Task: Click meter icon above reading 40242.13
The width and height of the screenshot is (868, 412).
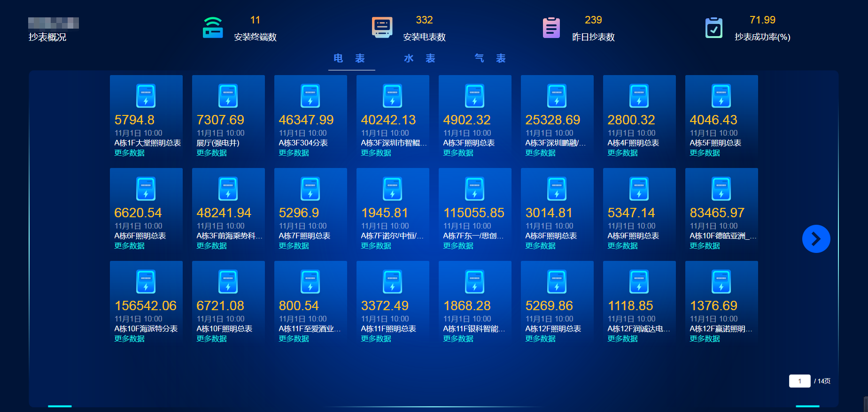Action: click(x=392, y=96)
